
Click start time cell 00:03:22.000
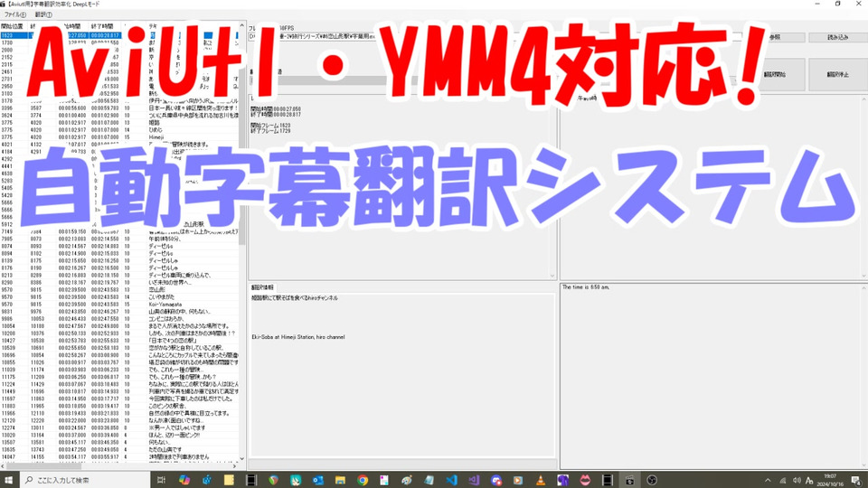[x=72, y=420]
